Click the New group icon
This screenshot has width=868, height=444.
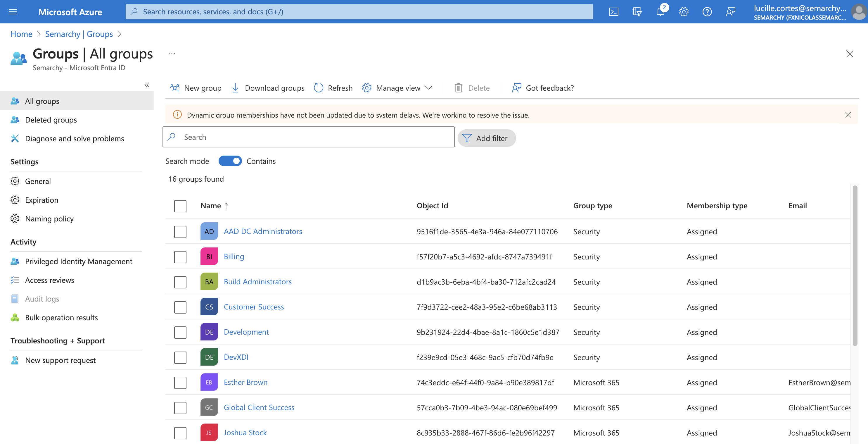click(174, 88)
